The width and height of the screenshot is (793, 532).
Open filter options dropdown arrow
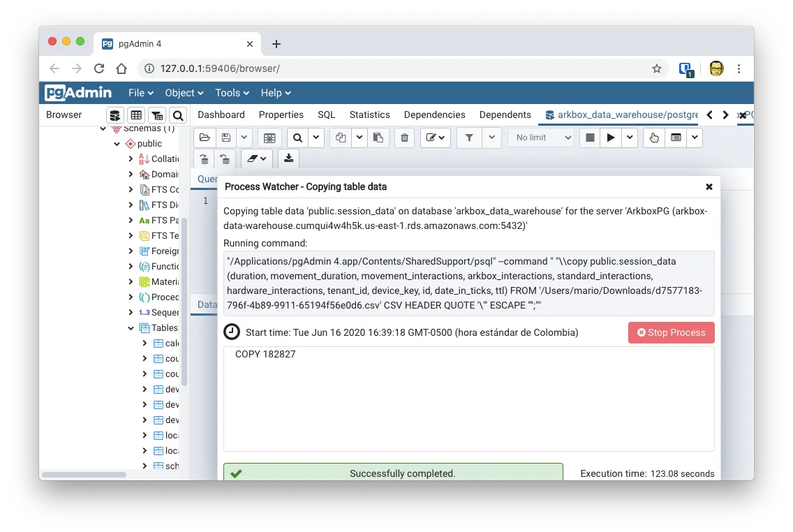tap(491, 138)
